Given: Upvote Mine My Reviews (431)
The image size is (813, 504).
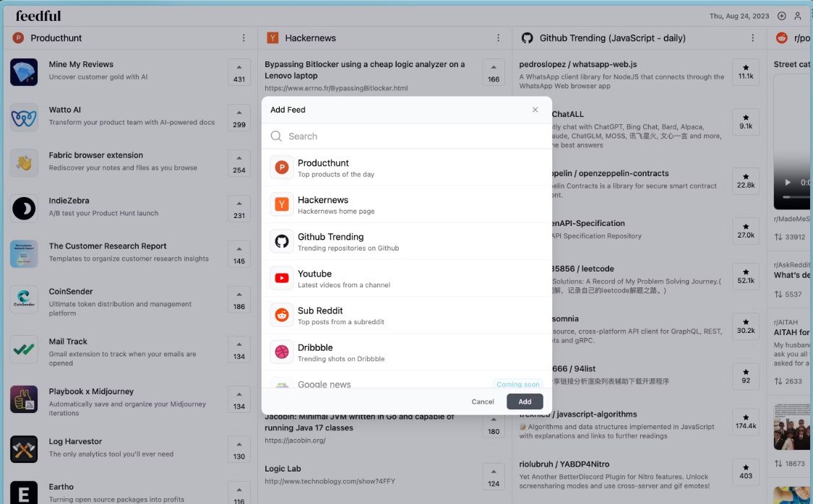Looking at the screenshot, I should 239,72.
